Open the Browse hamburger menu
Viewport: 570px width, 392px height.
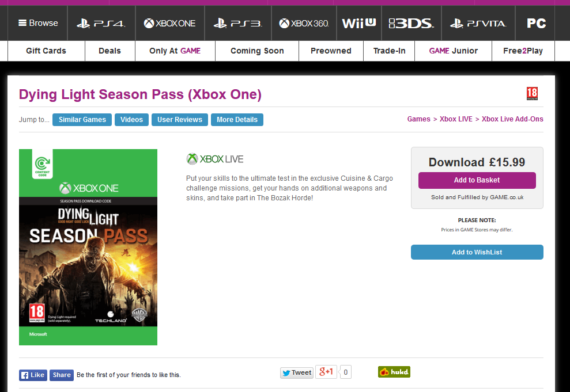pyautogui.click(x=38, y=23)
